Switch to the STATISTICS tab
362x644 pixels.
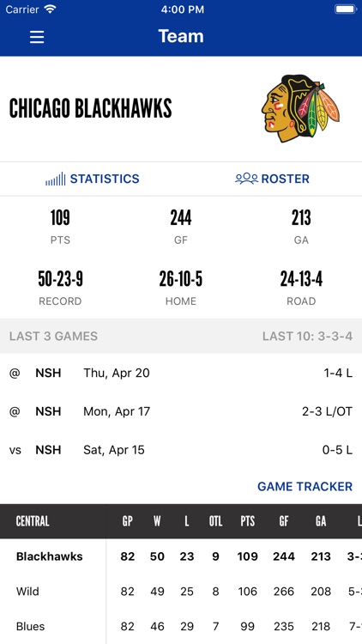[93, 179]
